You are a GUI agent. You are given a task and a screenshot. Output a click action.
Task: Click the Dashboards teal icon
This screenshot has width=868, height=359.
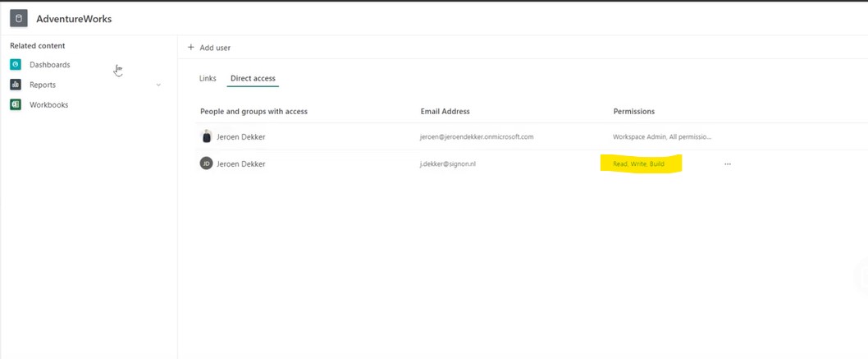(x=16, y=65)
